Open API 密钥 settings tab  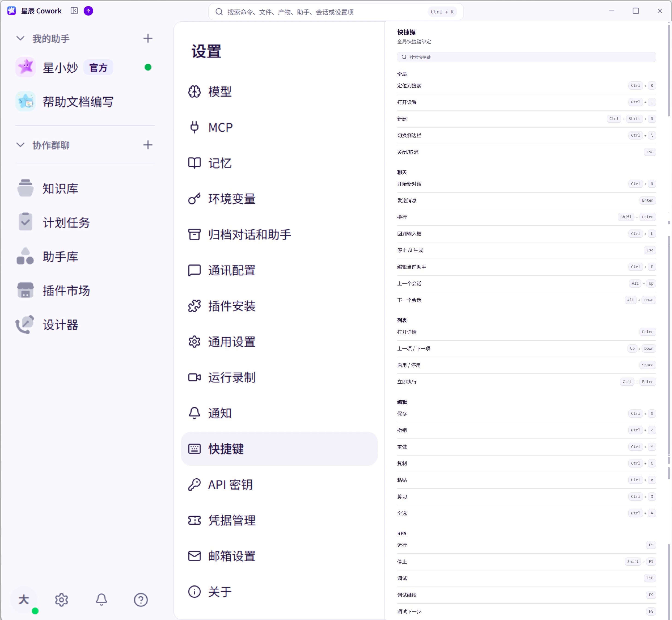(279, 485)
